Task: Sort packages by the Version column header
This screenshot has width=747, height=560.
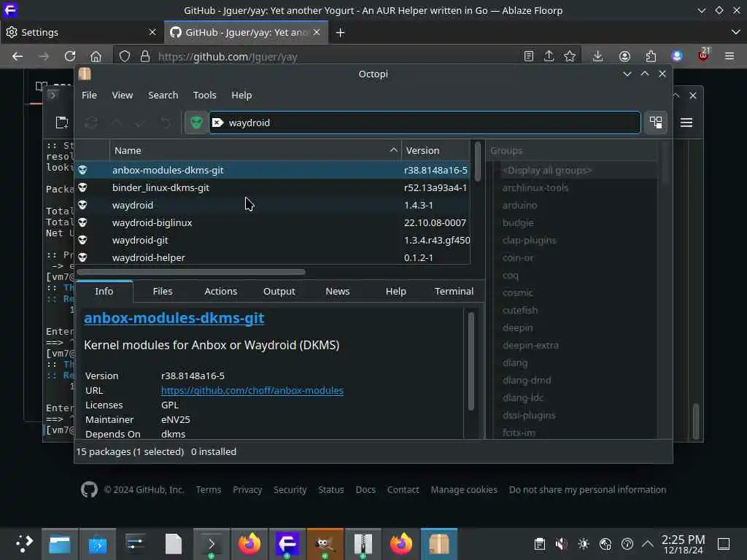Action: pos(436,150)
